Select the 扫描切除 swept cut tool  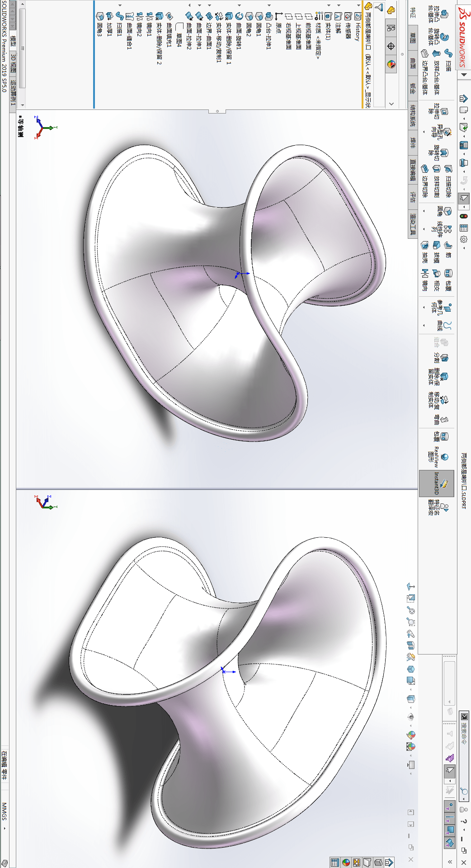(x=448, y=181)
